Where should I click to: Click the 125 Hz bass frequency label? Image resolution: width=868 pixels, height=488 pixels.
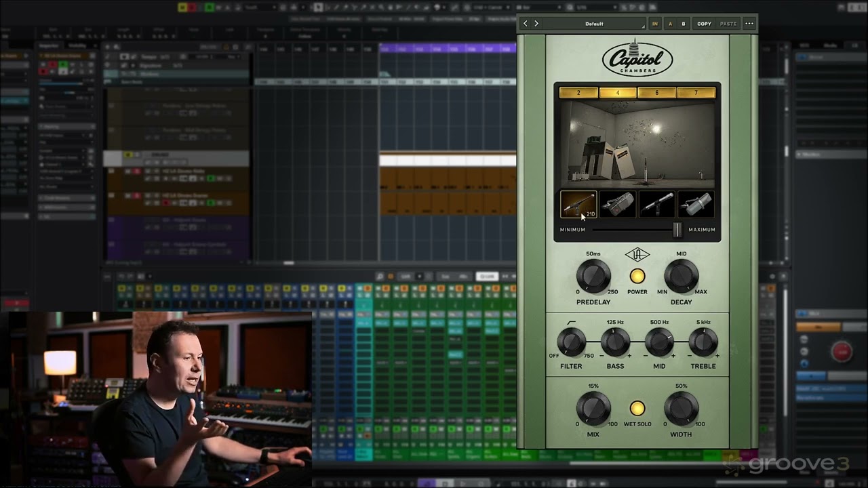pyautogui.click(x=615, y=322)
